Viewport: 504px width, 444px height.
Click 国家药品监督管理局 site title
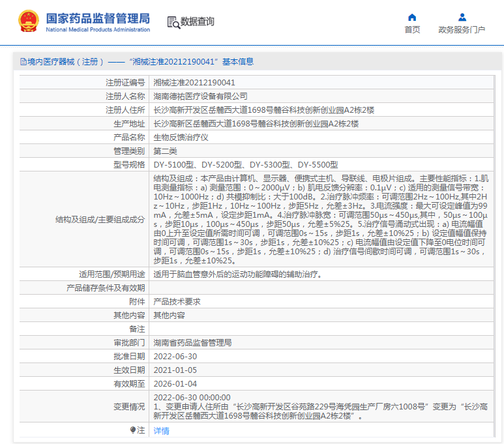[98, 18]
